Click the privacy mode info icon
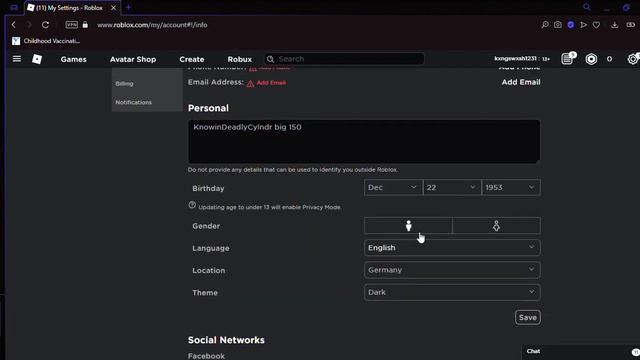The height and width of the screenshot is (360, 640). coord(192,205)
